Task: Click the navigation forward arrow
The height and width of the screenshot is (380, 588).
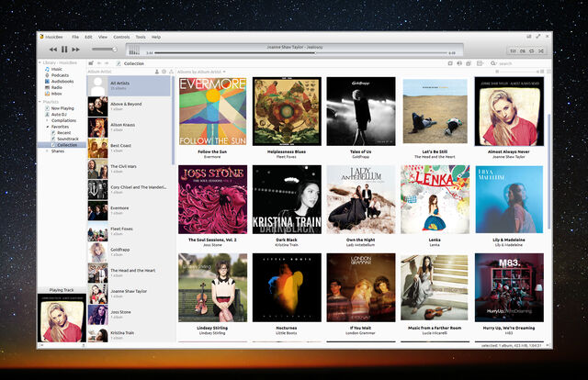Action: click(107, 63)
